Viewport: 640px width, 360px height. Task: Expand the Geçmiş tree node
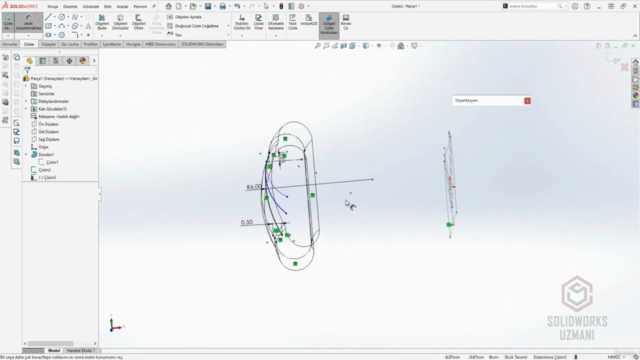point(26,86)
